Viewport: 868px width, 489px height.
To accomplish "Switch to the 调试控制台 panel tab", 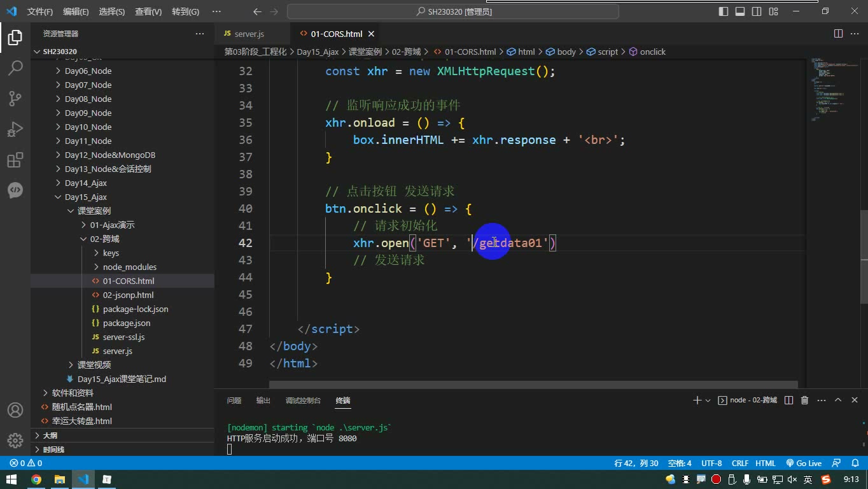I will click(303, 400).
